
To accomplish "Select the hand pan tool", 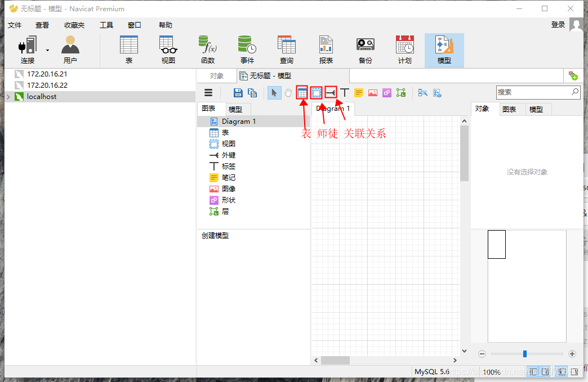I will [288, 92].
